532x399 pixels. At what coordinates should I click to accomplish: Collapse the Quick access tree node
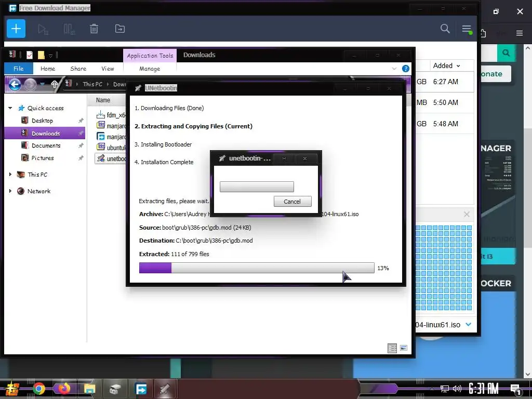point(10,108)
